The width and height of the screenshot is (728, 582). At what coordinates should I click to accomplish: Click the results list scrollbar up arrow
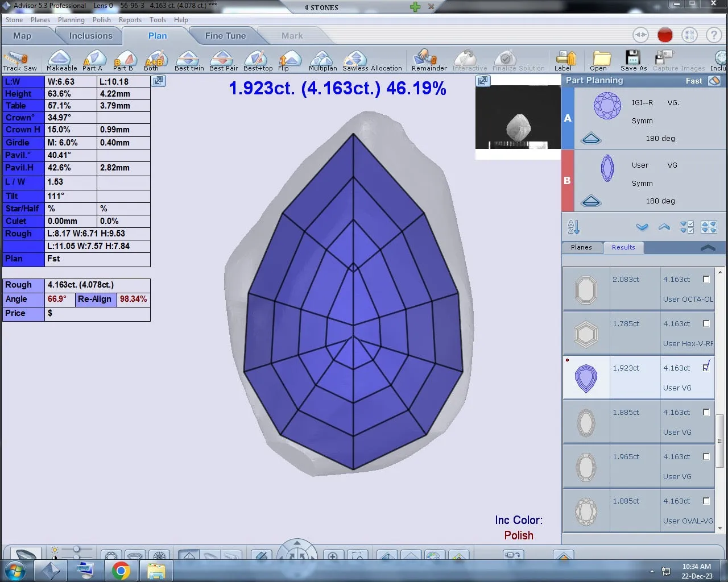click(720, 272)
